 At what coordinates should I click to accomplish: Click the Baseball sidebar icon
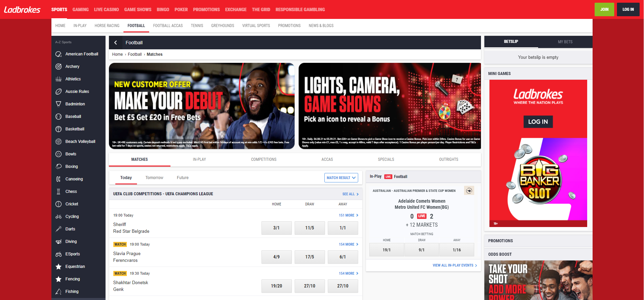pyautogui.click(x=59, y=117)
